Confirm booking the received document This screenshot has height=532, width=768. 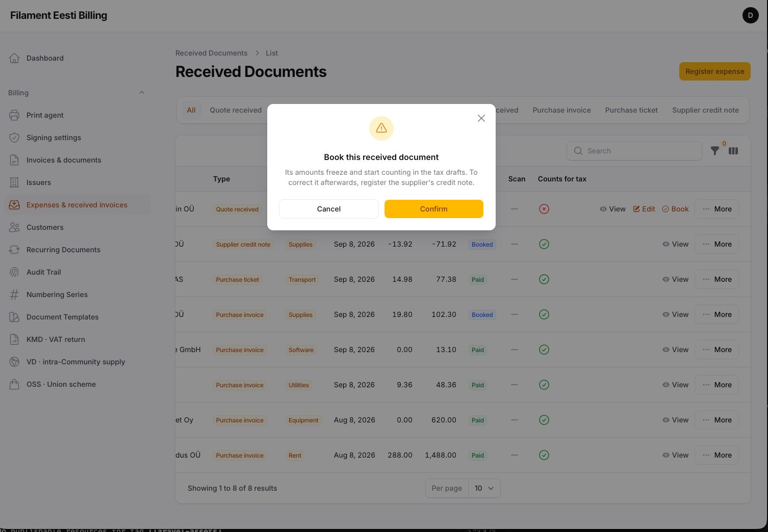[x=433, y=209]
